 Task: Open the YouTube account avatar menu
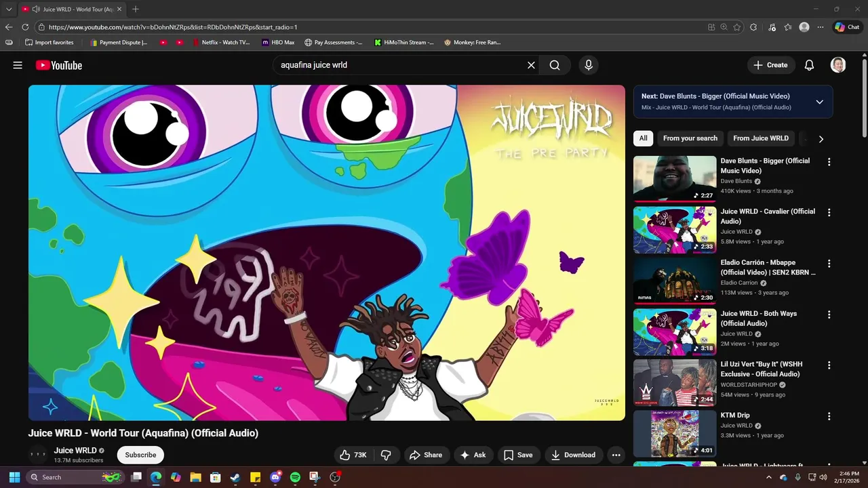pos(838,65)
